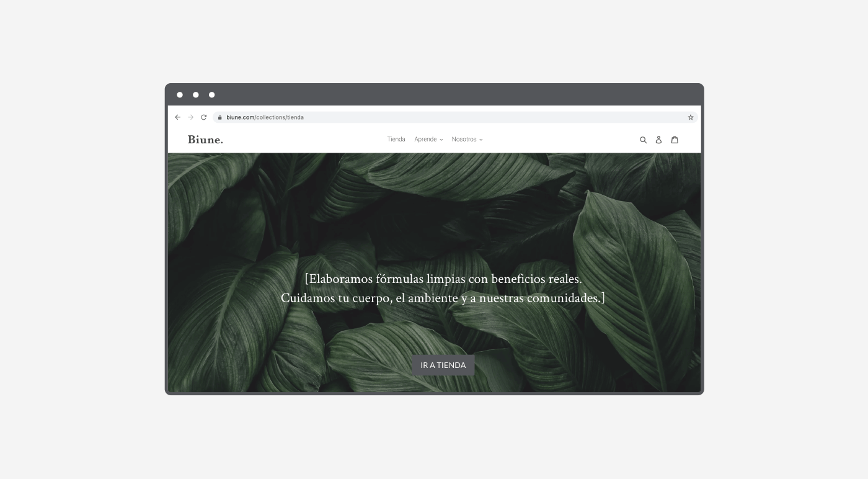The image size is (868, 479).
Task: Reload the biune.com page
Action: pos(203,117)
